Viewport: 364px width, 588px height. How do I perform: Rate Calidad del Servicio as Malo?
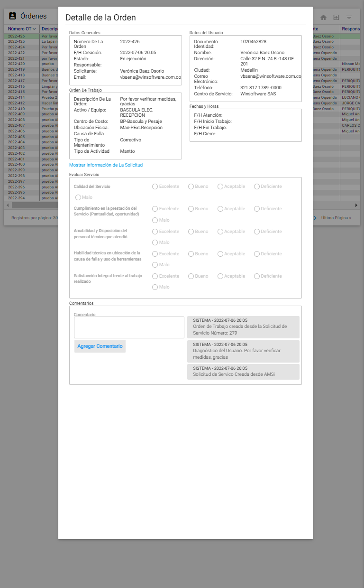pos(78,197)
